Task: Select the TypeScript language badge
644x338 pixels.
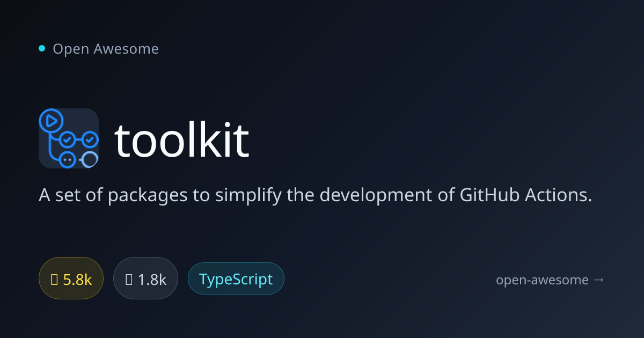Action: click(236, 279)
